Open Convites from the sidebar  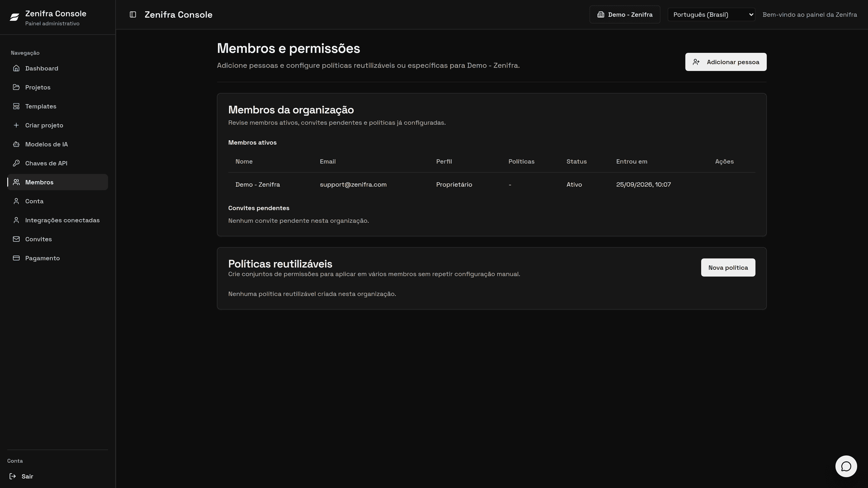[57, 239]
